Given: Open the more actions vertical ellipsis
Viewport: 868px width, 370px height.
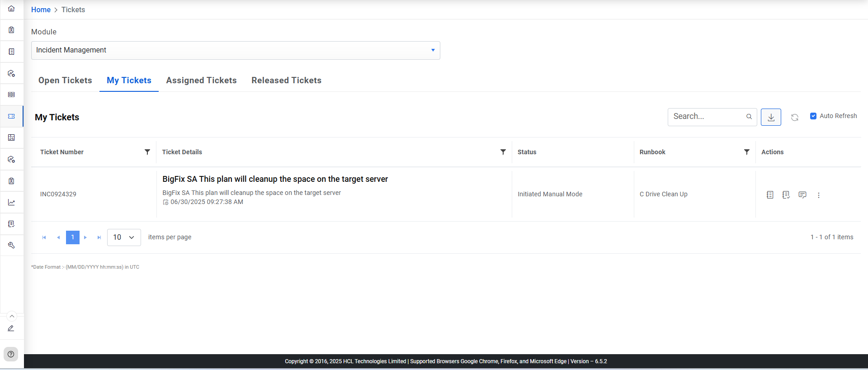Looking at the screenshot, I should (819, 195).
